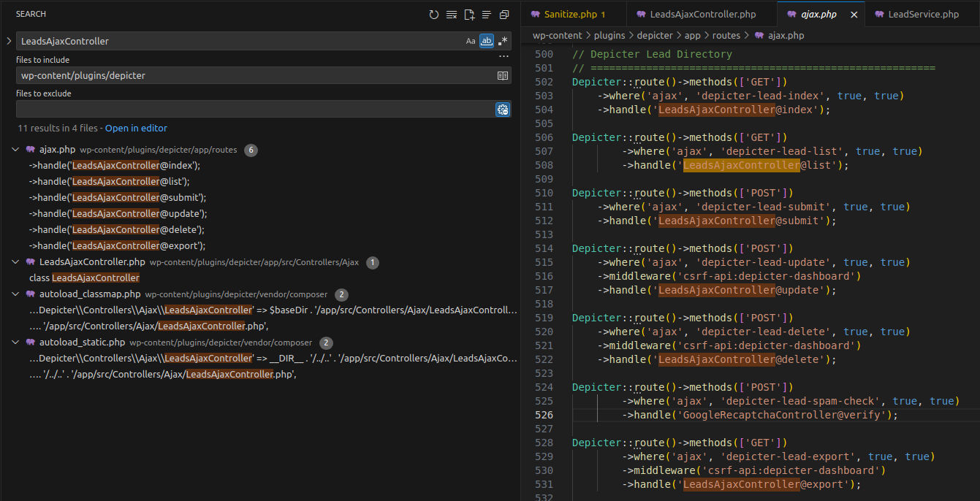Image resolution: width=980 pixels, height=501 pixels.
Task: Collapse autoload_classmap.php results group
Action: [x=16, y=294]
